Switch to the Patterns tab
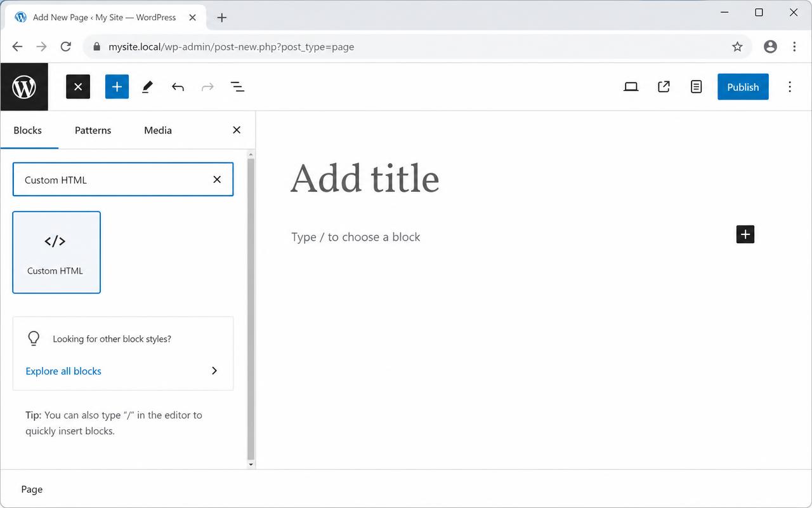 pos(93,130)
